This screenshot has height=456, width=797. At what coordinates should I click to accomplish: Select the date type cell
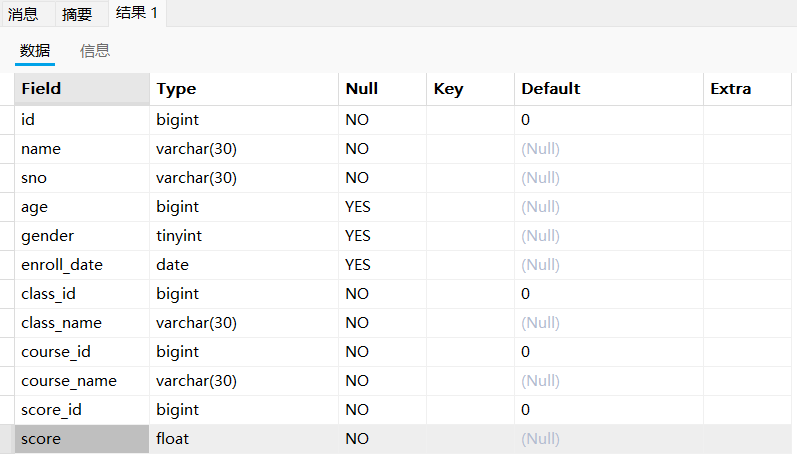(244, 265)
